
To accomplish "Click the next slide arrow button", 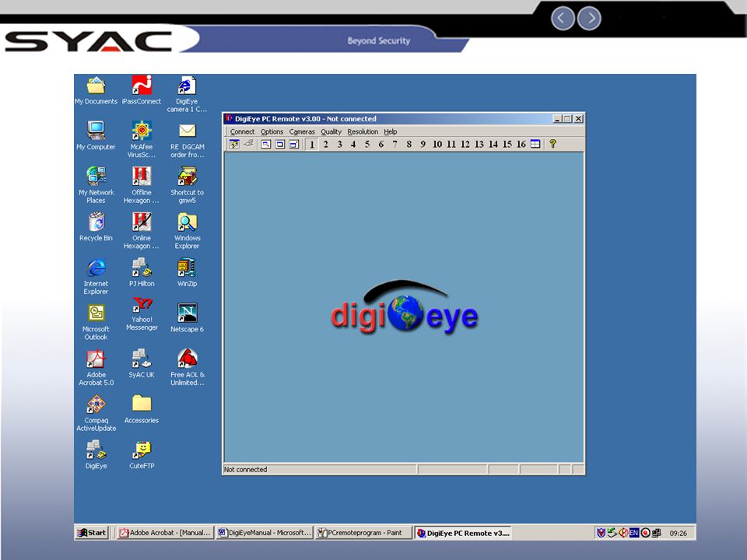I will pyautogui.click(x=589, y=19).
